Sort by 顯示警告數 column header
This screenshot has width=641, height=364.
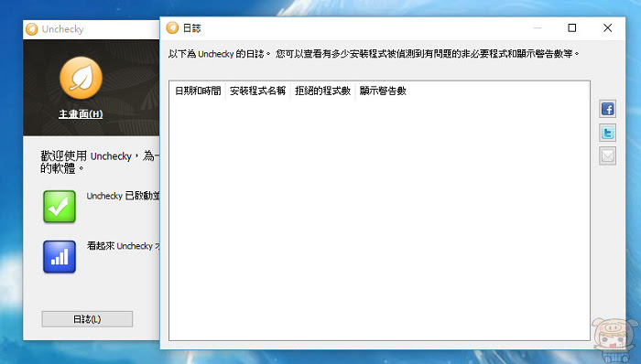click(383, 91)
